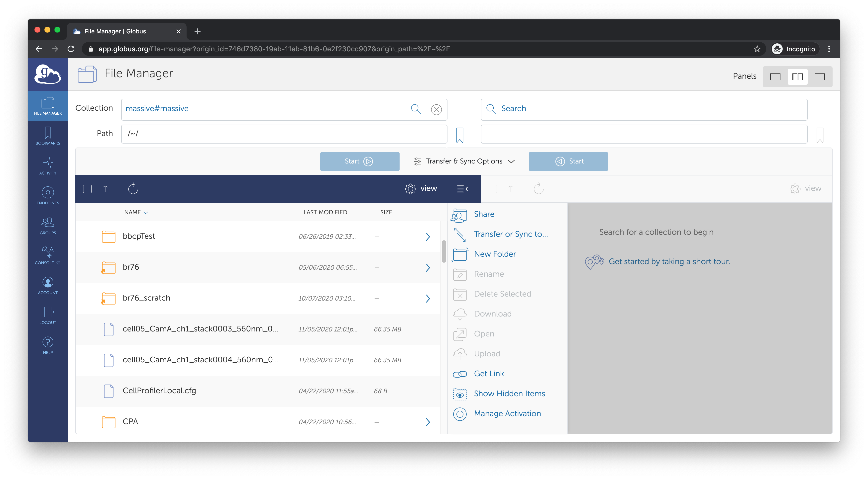Switch to single left panel layout
The width and height of the screenshot is (868, 479).
pos(775,77)
